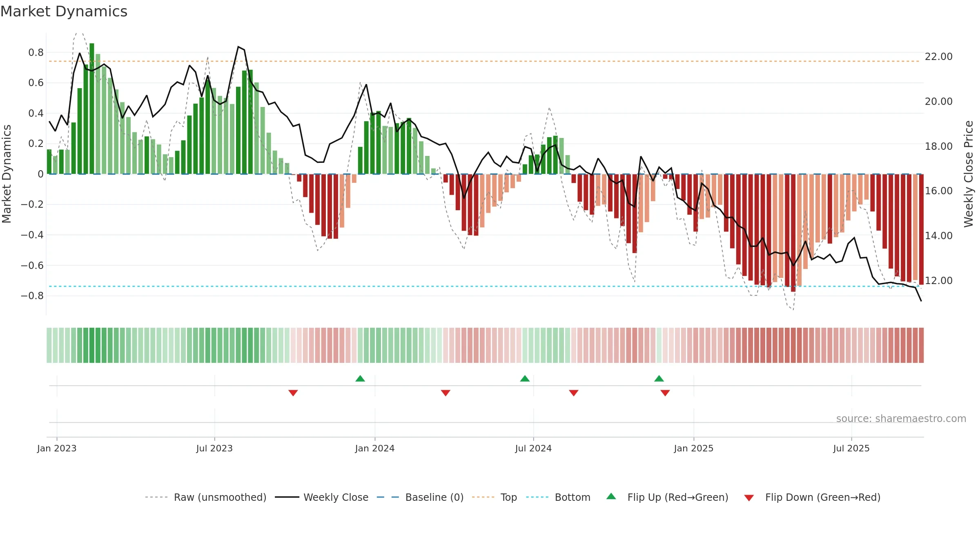The image size is (980, 551).
Task: Select the flip-down marker in spring 2024
Action: 445,393
